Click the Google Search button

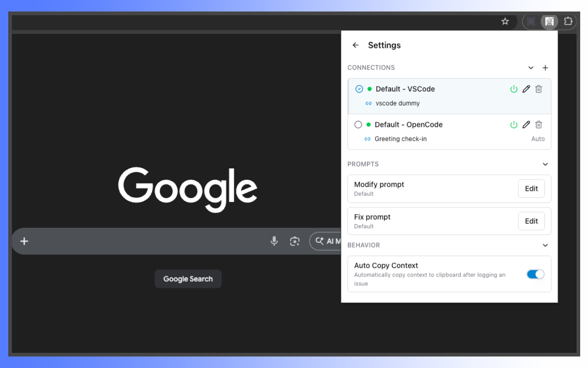pyautogui.click(x=188, y=279)
